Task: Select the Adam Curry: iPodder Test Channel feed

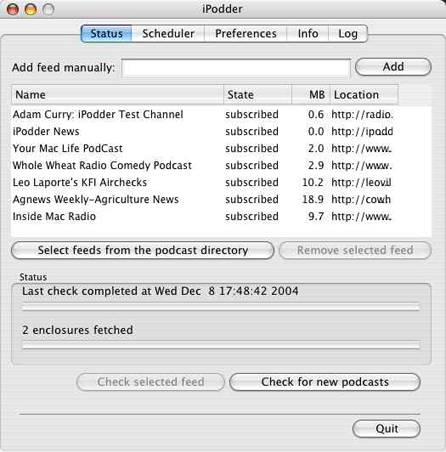Action: coord(221,114)
